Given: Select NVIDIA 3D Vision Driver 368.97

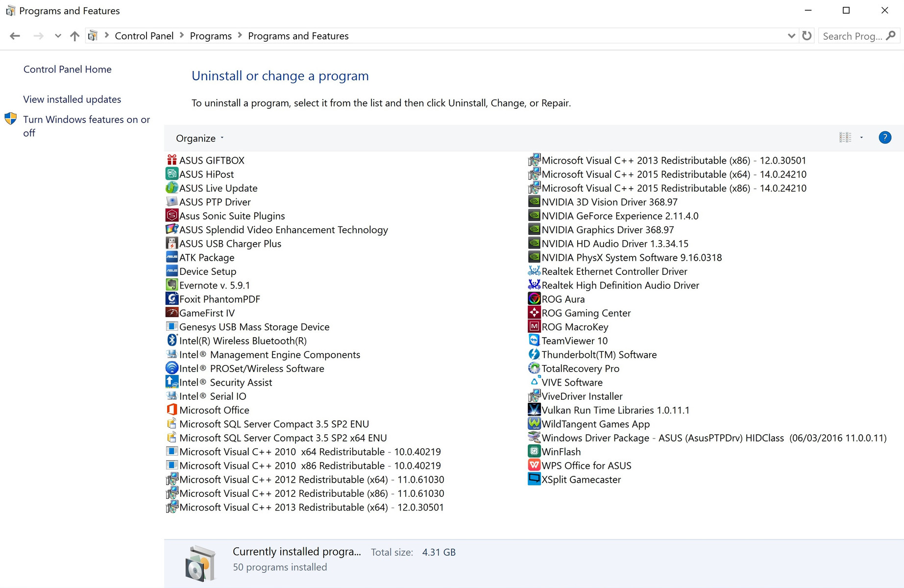Looking at the screenshot, I should (x=603, y=202).
